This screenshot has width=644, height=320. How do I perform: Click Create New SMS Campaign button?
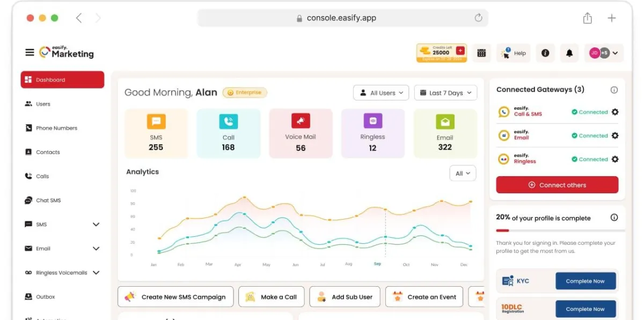click(175, 296)
